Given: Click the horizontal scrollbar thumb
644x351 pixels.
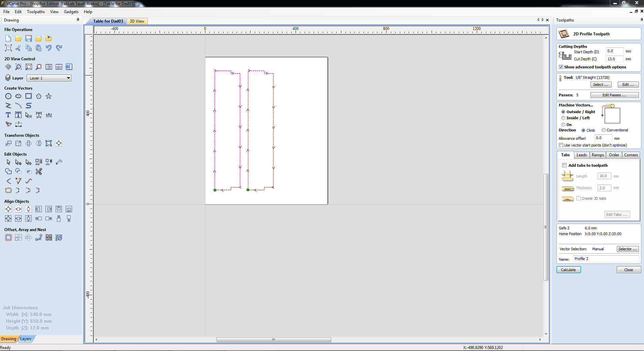Looking at the screenshot, I should pyautogui.click(x=274, y=340).
